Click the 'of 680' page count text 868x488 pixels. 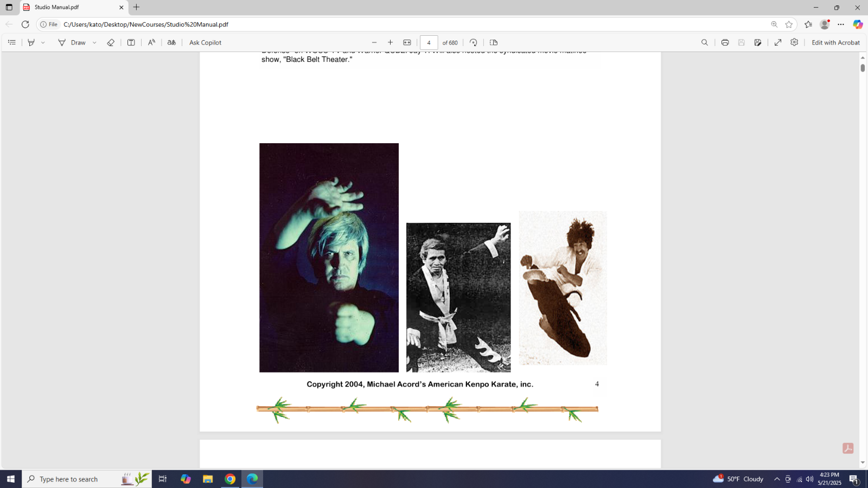click(450, 42)
